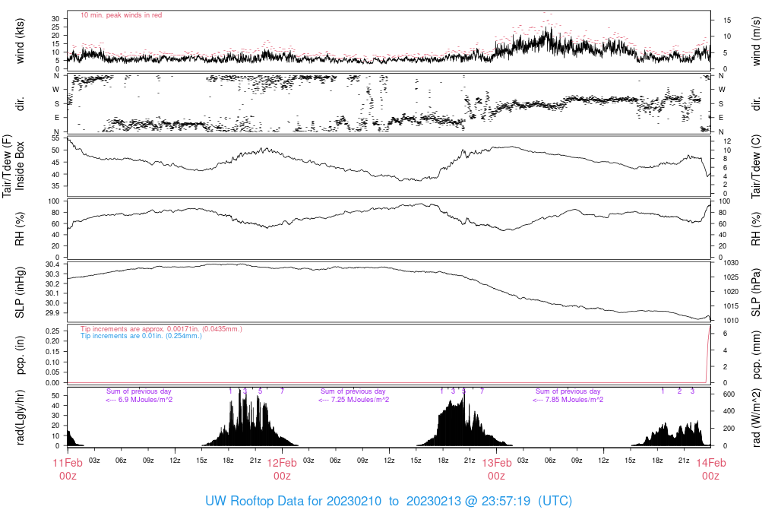The image size is (778, 532).
Task: Click the '0.00' precipitation tick label
Action: pos(52,382)
